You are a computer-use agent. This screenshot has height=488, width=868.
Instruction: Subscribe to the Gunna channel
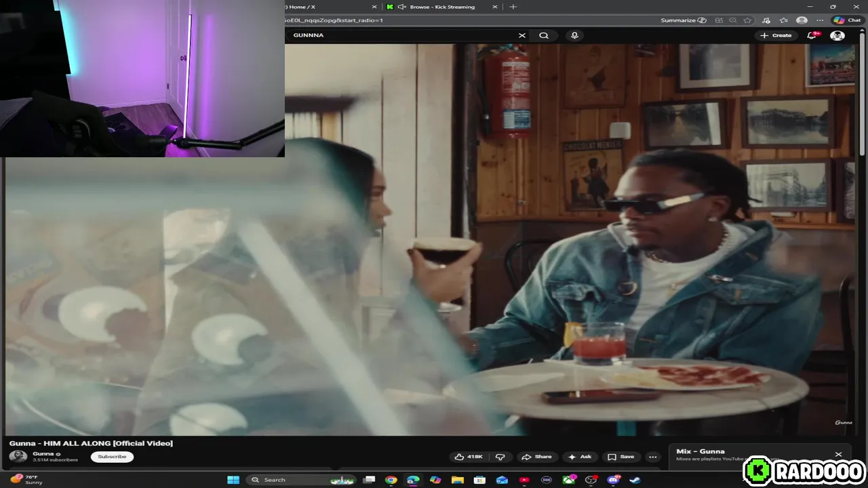tap(112, 457)
